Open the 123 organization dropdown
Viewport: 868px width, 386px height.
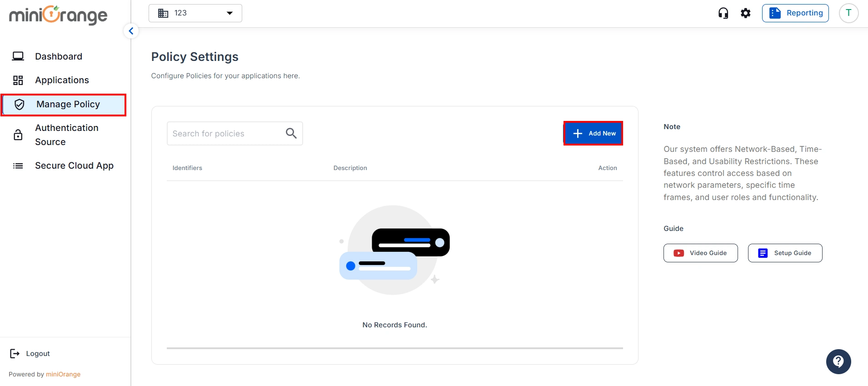(x=195, y=13)
